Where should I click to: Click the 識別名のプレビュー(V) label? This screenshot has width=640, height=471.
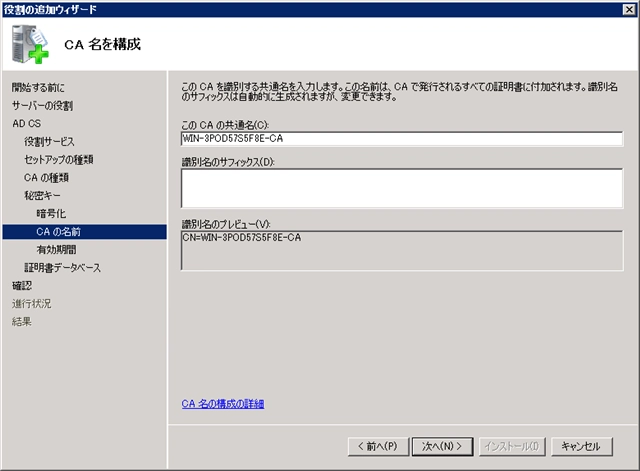[226, 224]
